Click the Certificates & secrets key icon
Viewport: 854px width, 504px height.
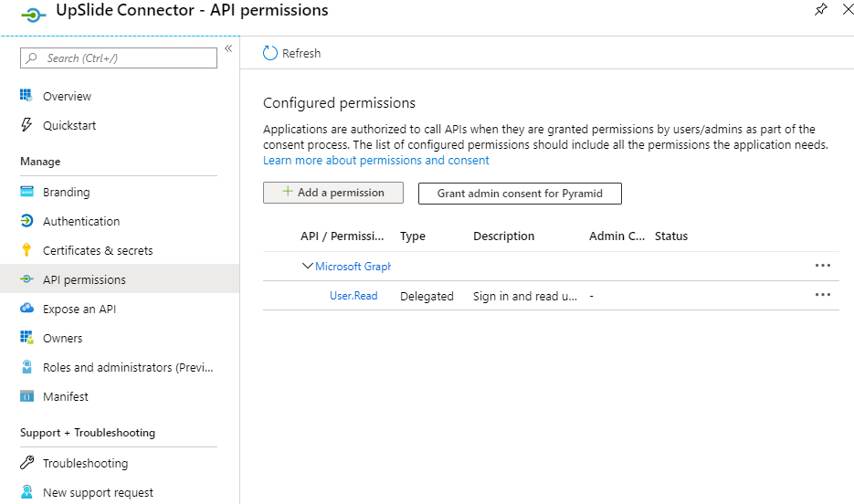(26, 250)
